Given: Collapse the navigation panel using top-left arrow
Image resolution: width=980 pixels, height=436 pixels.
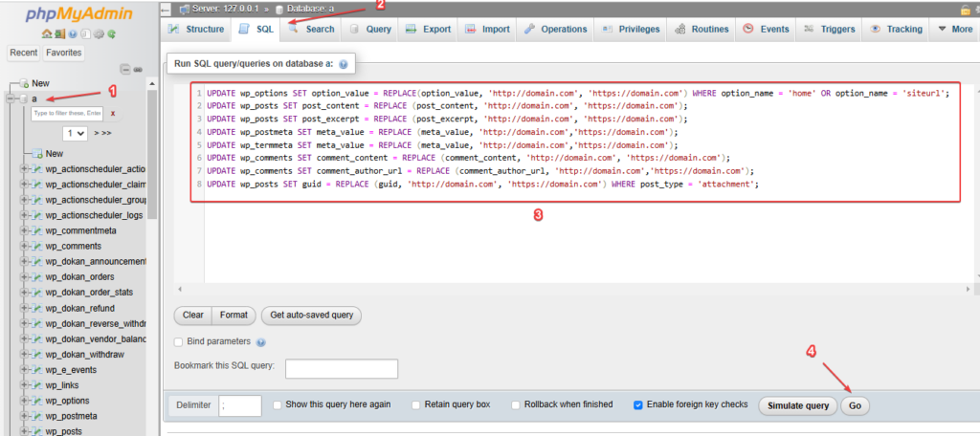Looking at the screenshot, I should pos(166,10).
